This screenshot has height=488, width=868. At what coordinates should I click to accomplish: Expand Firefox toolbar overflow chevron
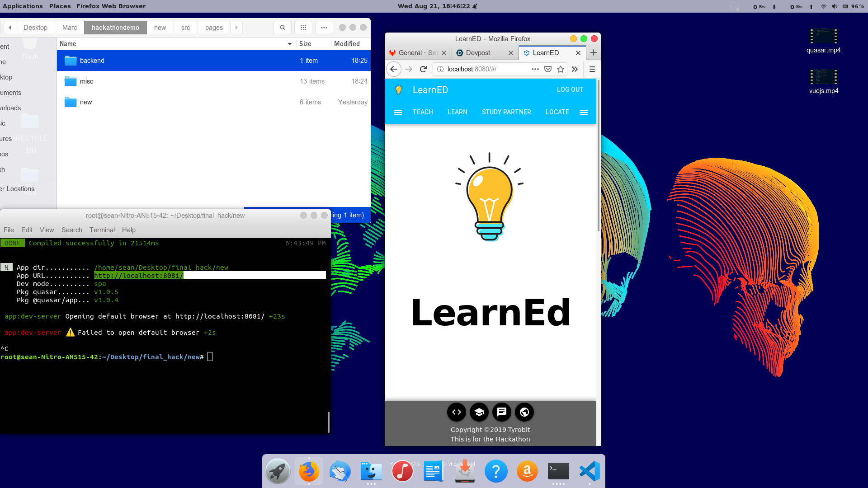[575, 69]
